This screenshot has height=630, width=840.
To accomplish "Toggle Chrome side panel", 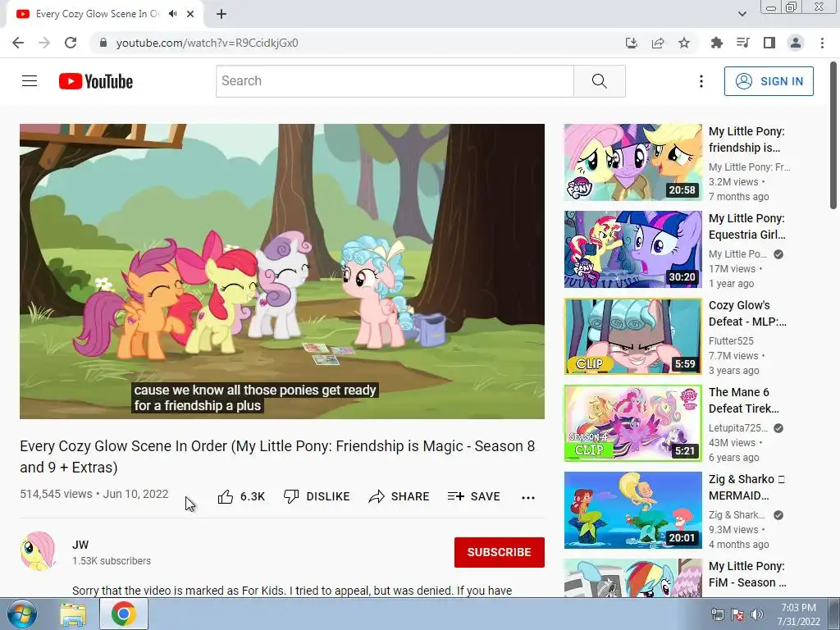I will click(769, 43).
